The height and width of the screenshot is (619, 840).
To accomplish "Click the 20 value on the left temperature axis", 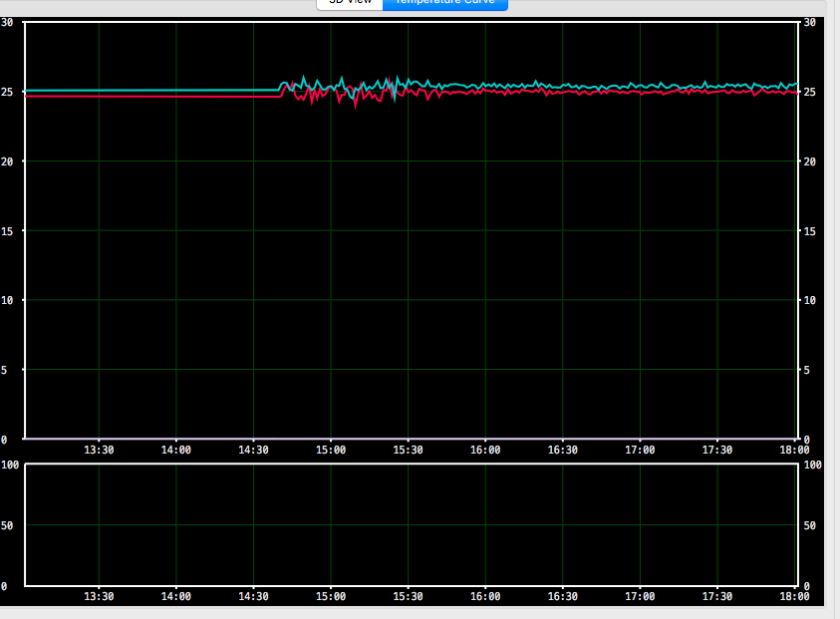I will (x=7, y=161).
